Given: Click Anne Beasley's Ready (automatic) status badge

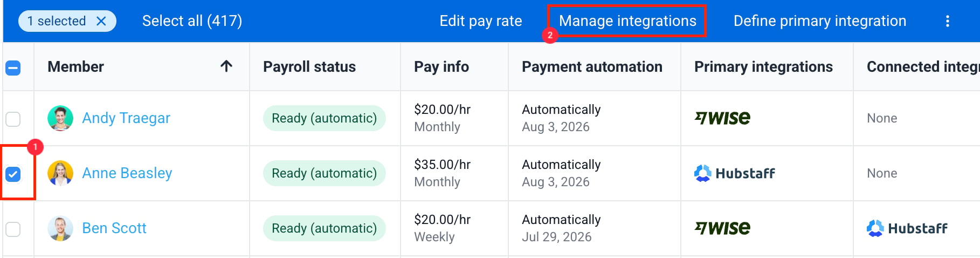Looking at the screenshot, I should point(324,173).
